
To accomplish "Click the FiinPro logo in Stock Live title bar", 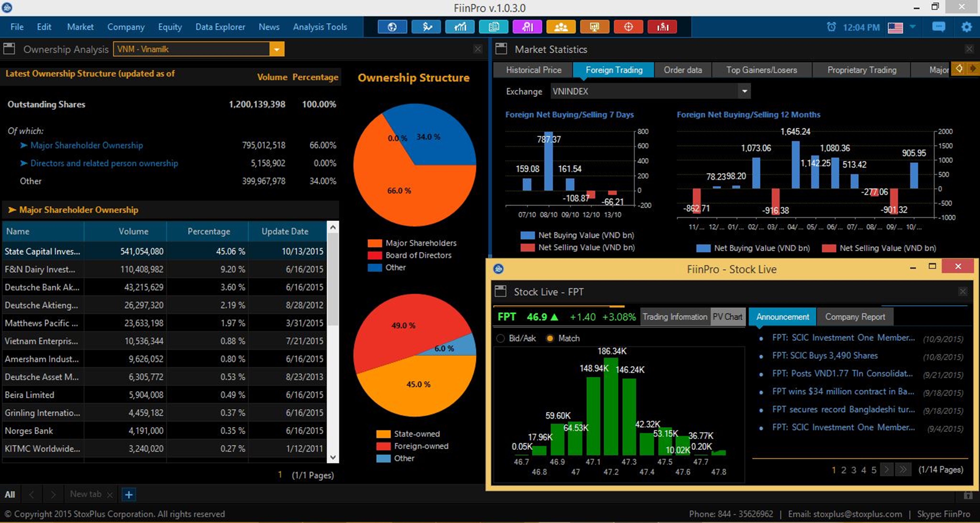I will pyautogui.click(x=498, y=269).
